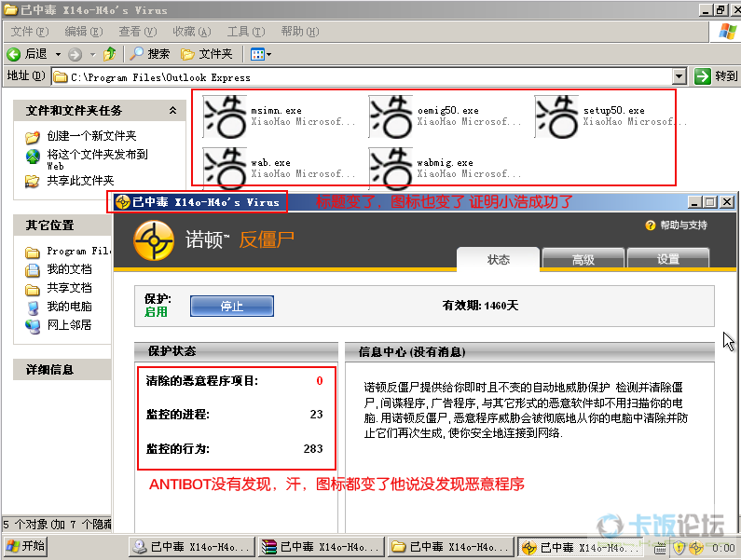Select the msimn.exe file icon
Viewport: 741px width, 560px height.
tap(225, 116)
